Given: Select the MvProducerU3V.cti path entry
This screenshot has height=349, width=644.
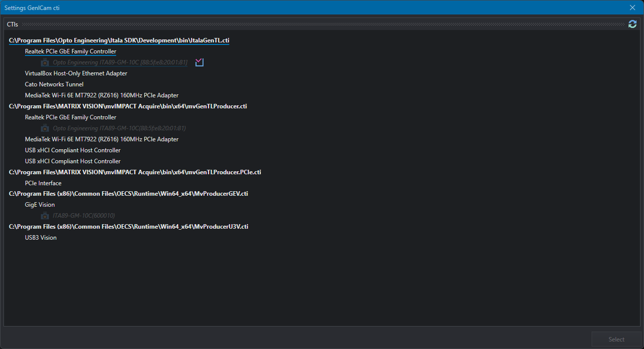Looking at the screenshot, I should [129, 227].
